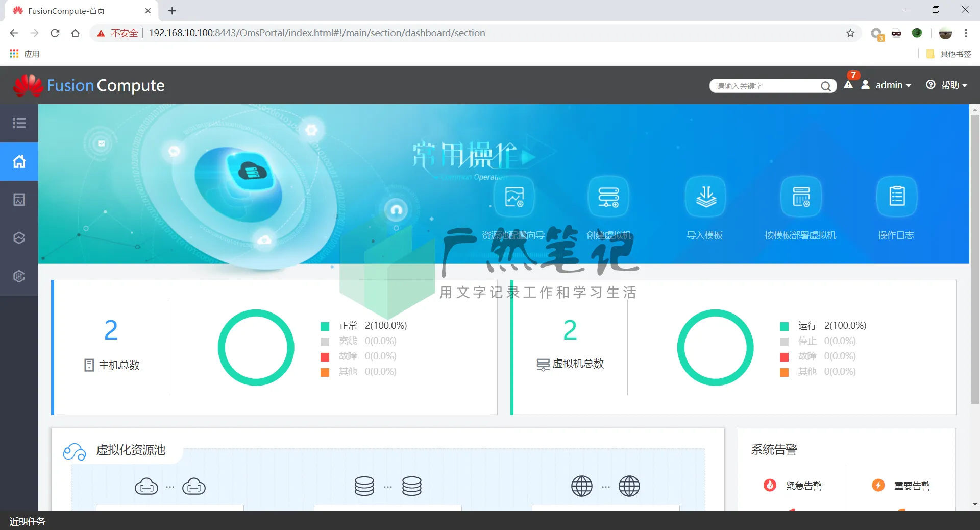Click the 系统告警 section heading
The image size is (980, 530).
click(774, 449)
